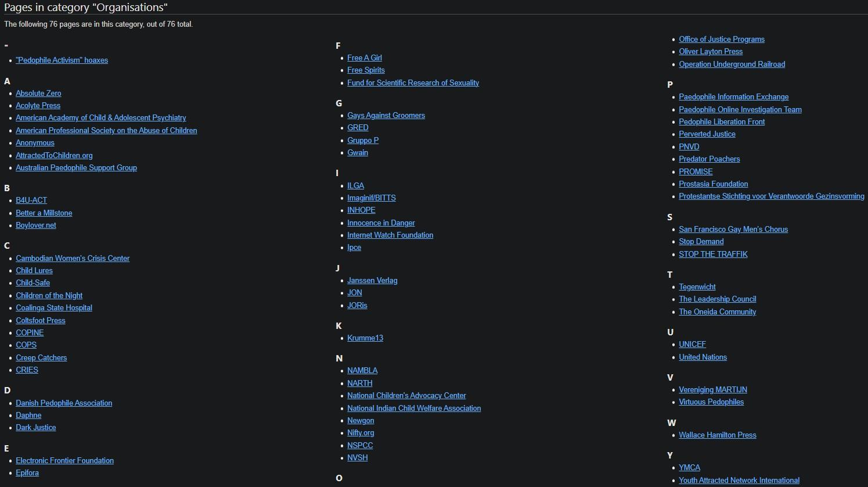Open San Francisco Gay Men's Chorus link

[x=733, y=229]
